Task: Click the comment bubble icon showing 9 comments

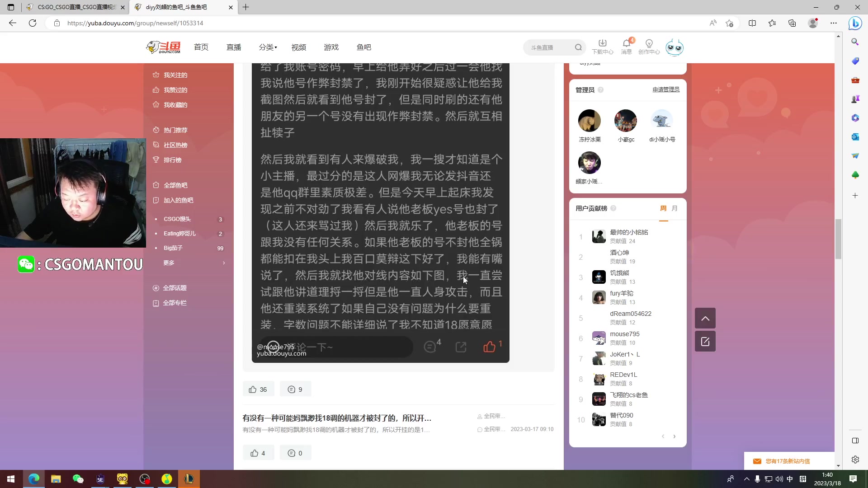Action: pos(295,389)
